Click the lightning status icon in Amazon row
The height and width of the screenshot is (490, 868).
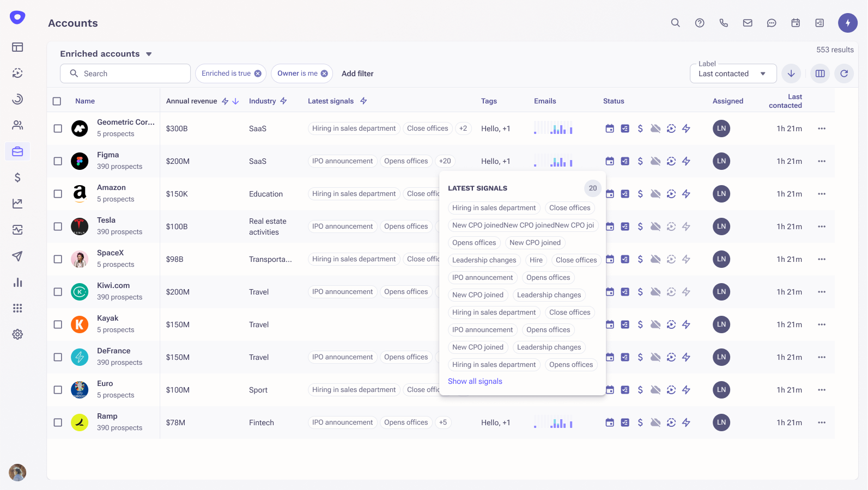pyautogui.click(x=686, y=194)
